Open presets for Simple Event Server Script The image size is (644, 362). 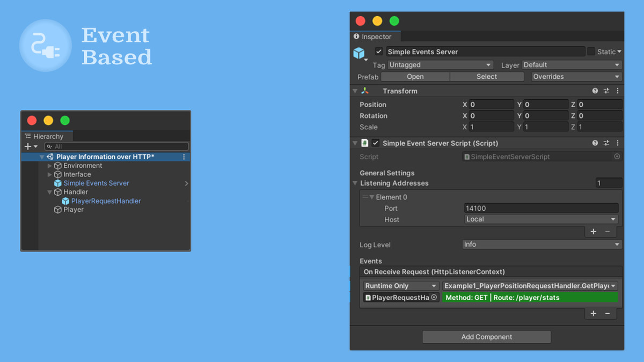pyautogui.click(x=606, y=143)
